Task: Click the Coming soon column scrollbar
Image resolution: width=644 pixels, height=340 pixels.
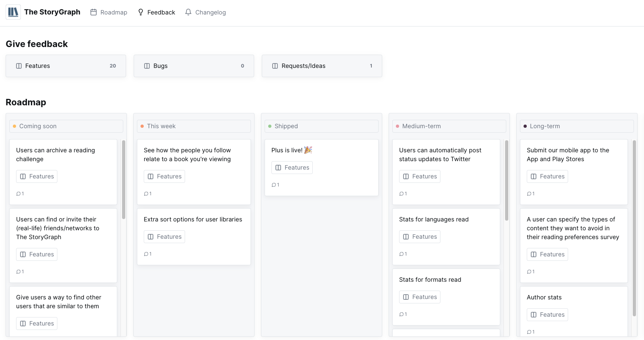Action: click(x=124, y=180)
